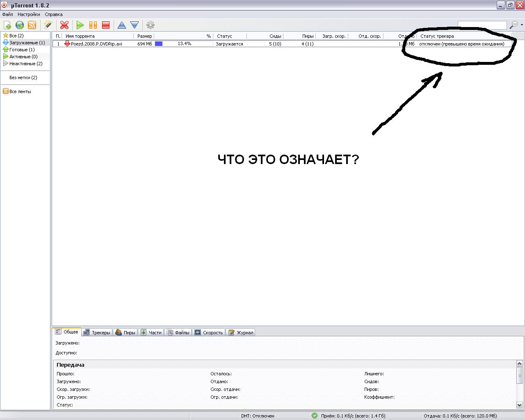This screenshot has height=420, width=525.
Task: Stop the torrent with red stop icon
Action: click(106, 25)
